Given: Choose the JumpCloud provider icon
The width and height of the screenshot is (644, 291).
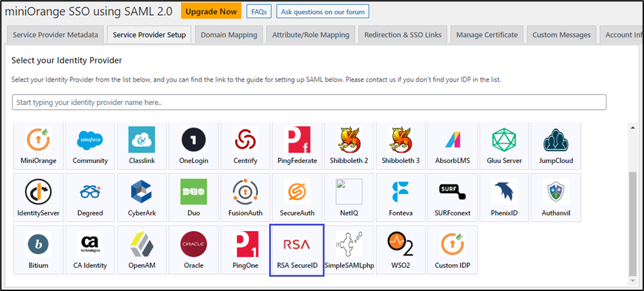Looking at the screenshot, I should tap(556, 145).
